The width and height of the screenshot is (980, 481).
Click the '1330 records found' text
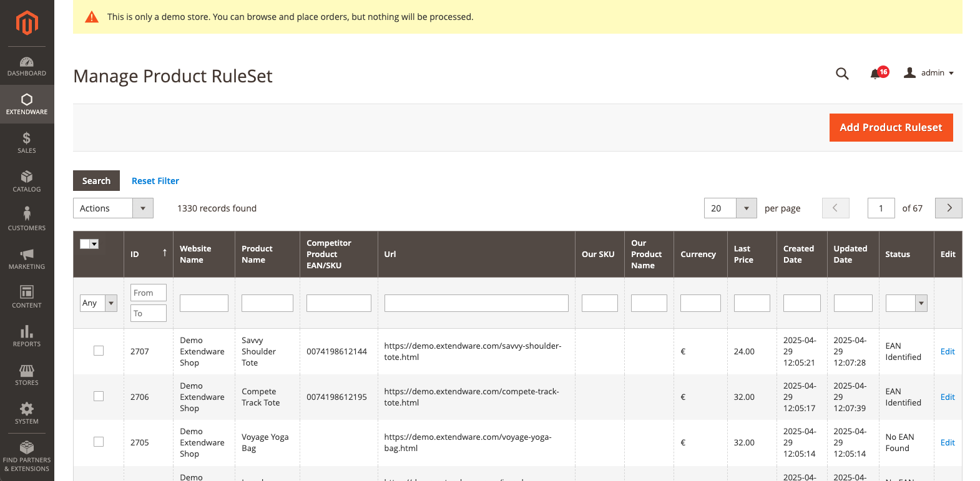[217, 208]
